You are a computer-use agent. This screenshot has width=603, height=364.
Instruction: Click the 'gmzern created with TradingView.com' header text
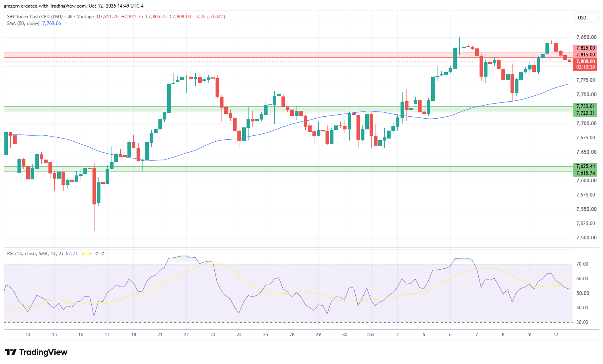45,6
